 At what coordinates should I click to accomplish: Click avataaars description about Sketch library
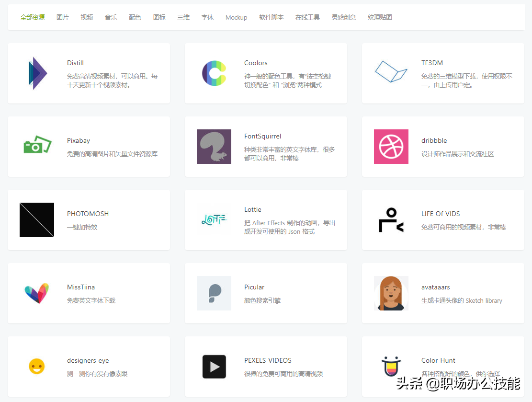click(462, 300)
